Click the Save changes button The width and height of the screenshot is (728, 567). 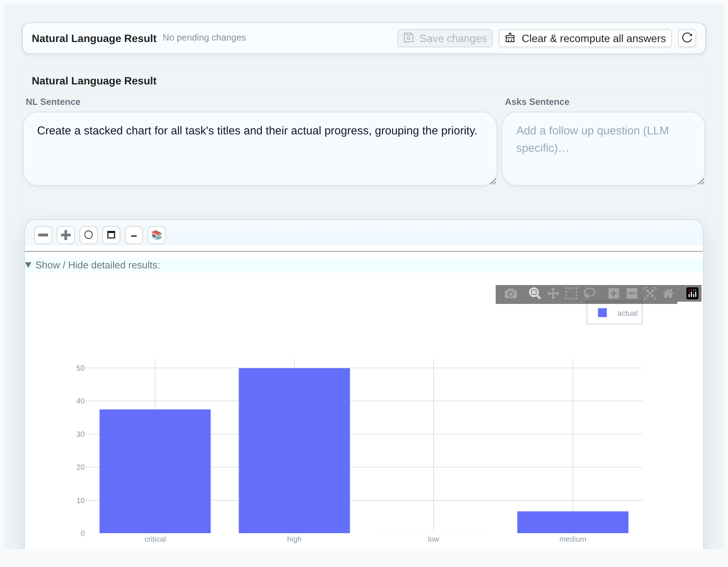pyautogui.click(x=445, y=38)
